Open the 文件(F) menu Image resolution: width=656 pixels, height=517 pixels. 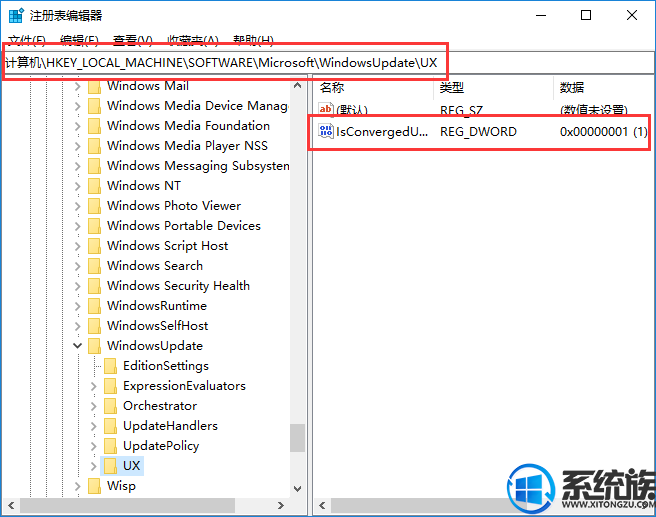(27, 39)
